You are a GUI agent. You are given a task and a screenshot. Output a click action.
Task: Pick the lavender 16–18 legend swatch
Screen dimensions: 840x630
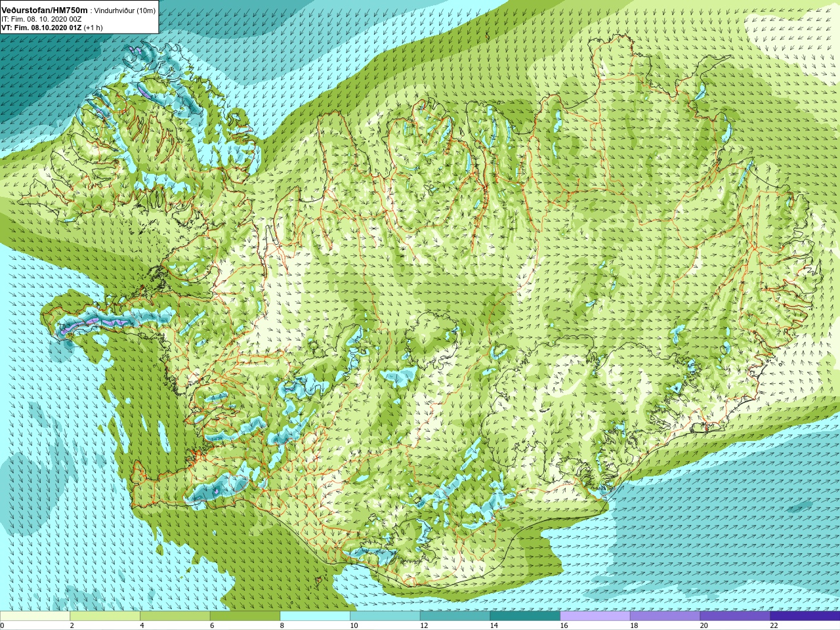pyautogui.click(x=595, y=616)
